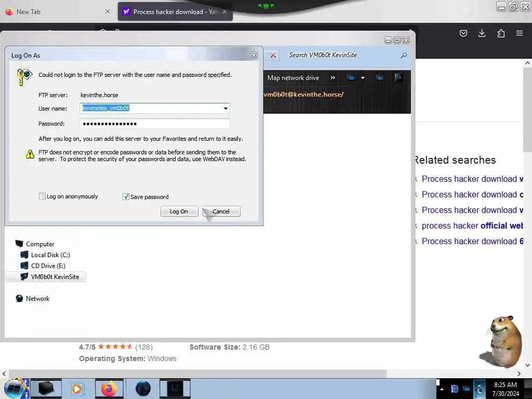Open last related search ending in 6
Screen dimensions: 532x399
pyautogui.click(x=472, y=241)
